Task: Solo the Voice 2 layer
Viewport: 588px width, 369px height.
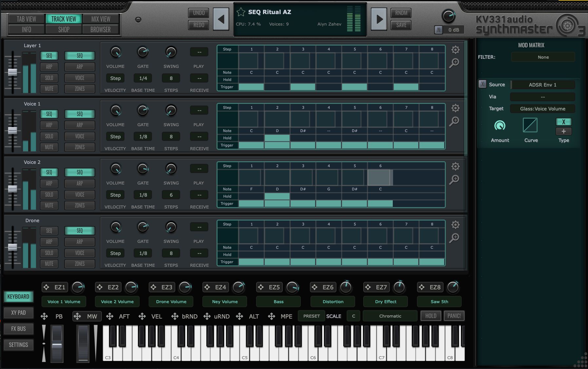Action: (x=49, y=195)
